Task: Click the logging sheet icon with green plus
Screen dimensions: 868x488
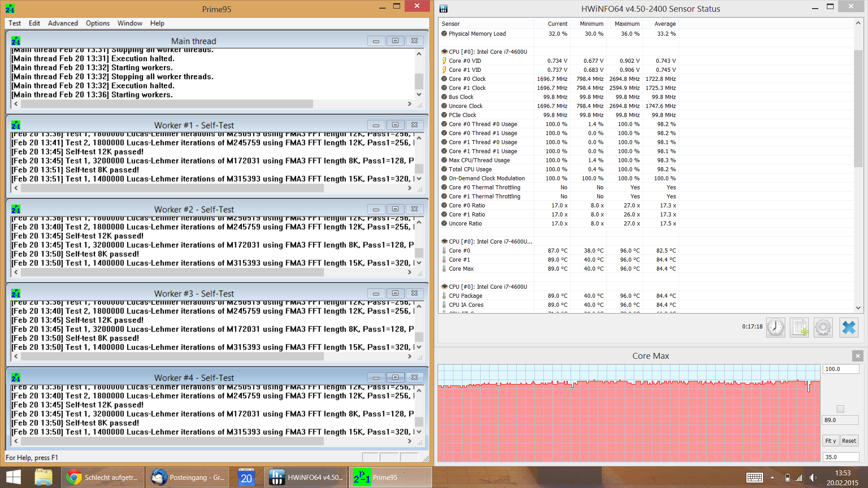Action: (x=799, y=327)
